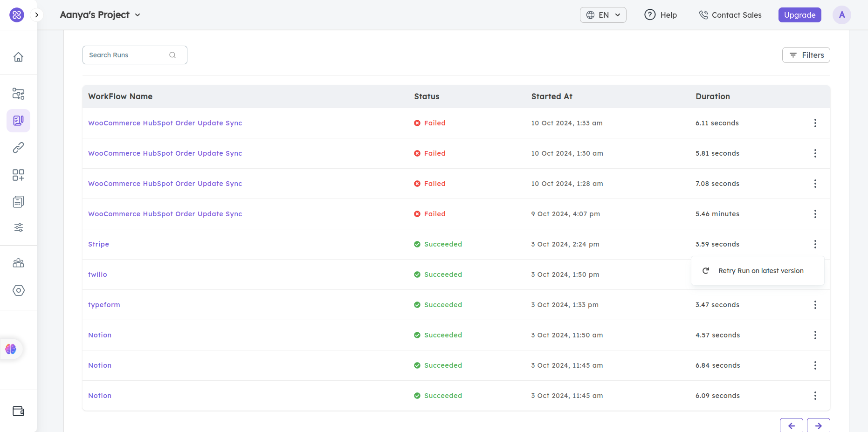Open the wallet billing icon in sidebar
868x432 pixels.
18,411
